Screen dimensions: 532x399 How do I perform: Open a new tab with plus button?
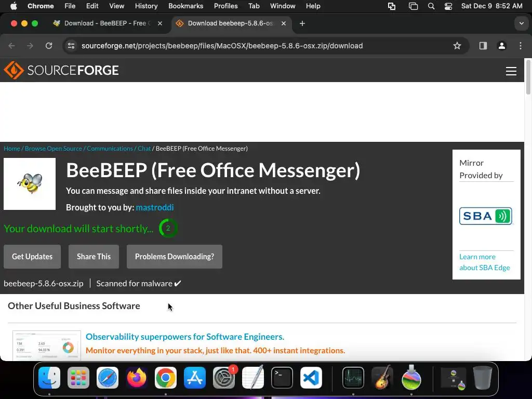(x=302, y=23)
